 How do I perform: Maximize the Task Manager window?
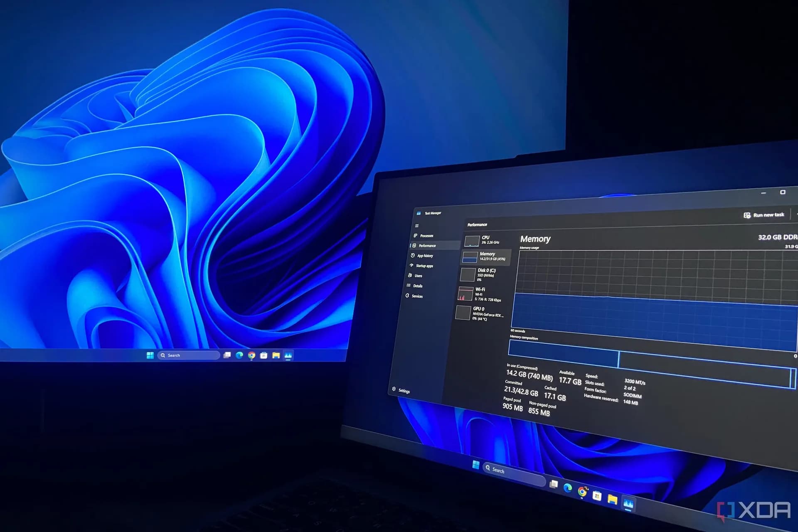783,192
